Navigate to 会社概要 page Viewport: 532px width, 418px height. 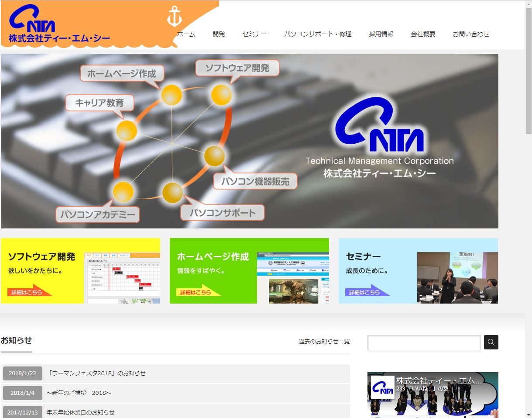click(422, 34)
